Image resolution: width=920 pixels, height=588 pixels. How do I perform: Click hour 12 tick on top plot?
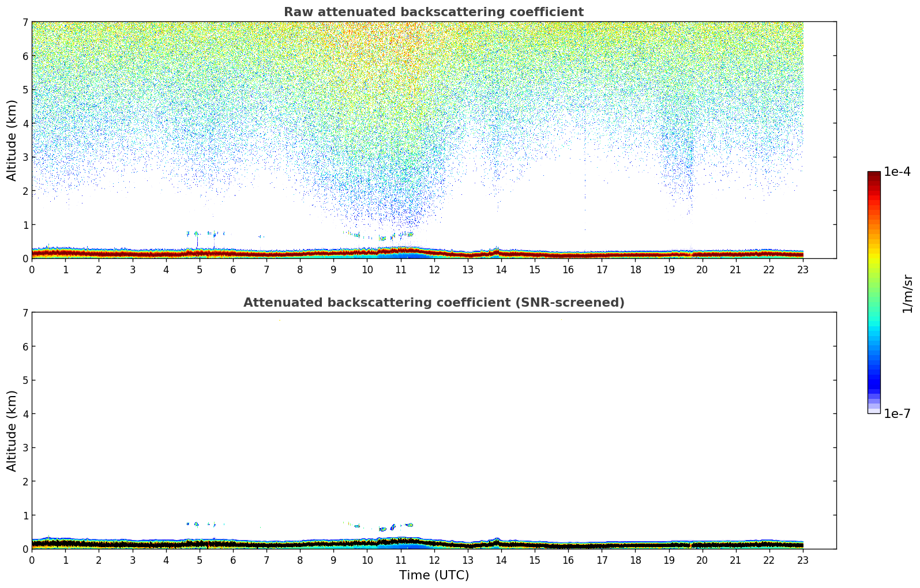(x=434, y=269)
